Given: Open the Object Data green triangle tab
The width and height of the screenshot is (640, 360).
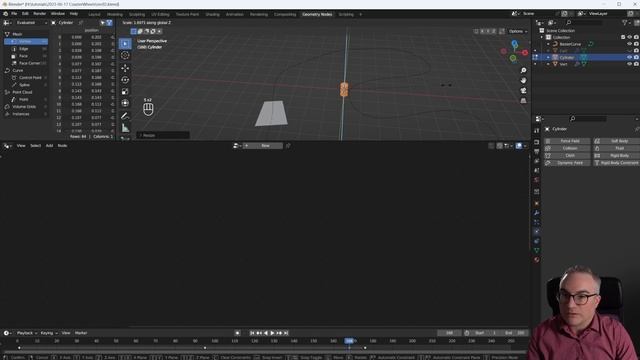Looking at the screenshot, I should point(537,250).
